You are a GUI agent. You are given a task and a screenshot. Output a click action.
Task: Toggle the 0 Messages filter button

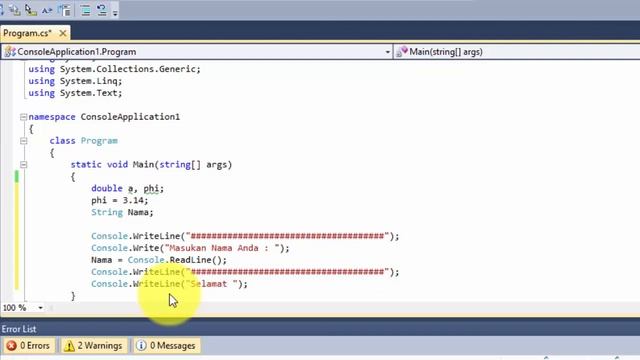[167, 346]
